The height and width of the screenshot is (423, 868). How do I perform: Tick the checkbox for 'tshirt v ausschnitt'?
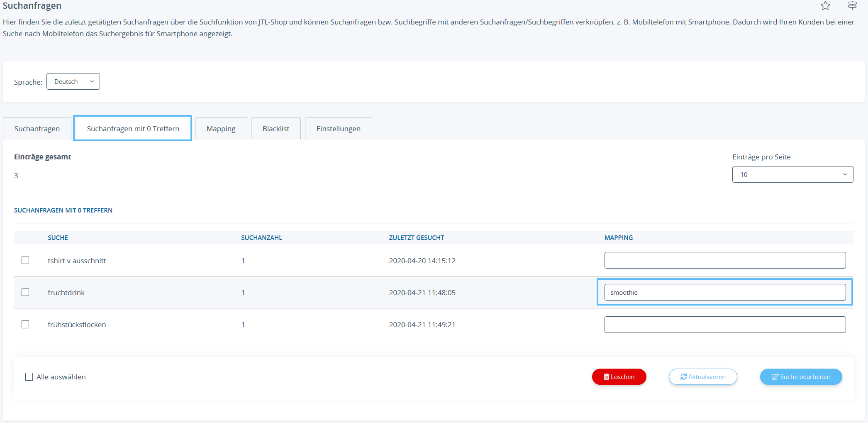tap(25, 260)
